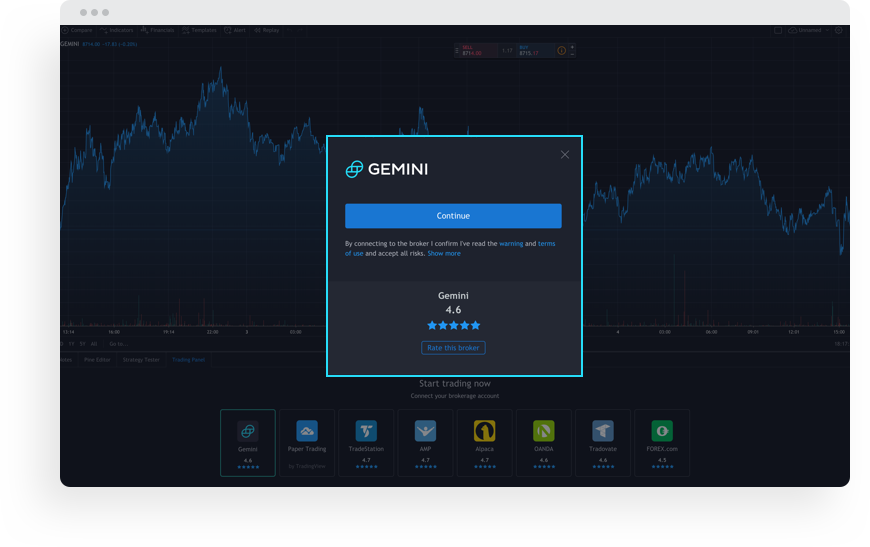Viewport: 870px width, 547px height.
Task: Click 'Show more' in the disclaimer text
Action: pyautogui.click(x=444, y=254)
